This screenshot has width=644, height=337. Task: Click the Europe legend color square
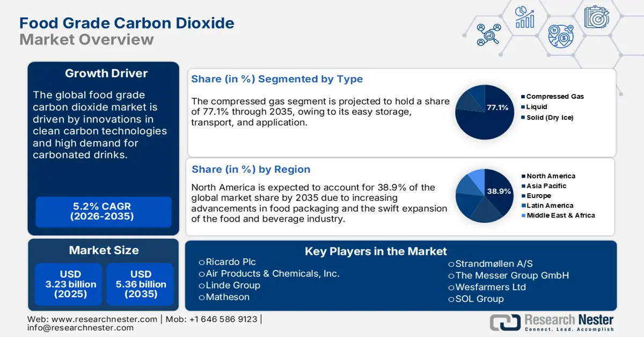click(x=523, y=196)
